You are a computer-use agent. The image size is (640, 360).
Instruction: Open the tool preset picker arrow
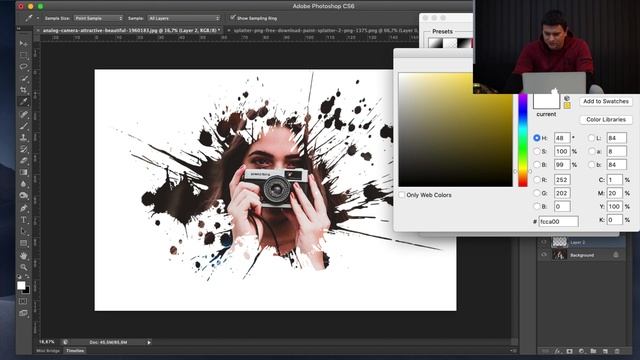[x=38, y=18]
